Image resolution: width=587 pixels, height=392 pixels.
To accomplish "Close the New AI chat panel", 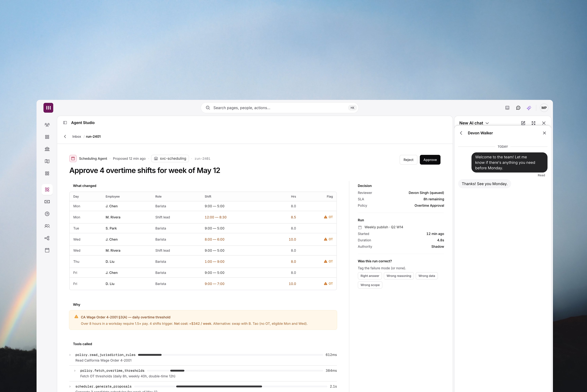I will click(x=544, y=123).
